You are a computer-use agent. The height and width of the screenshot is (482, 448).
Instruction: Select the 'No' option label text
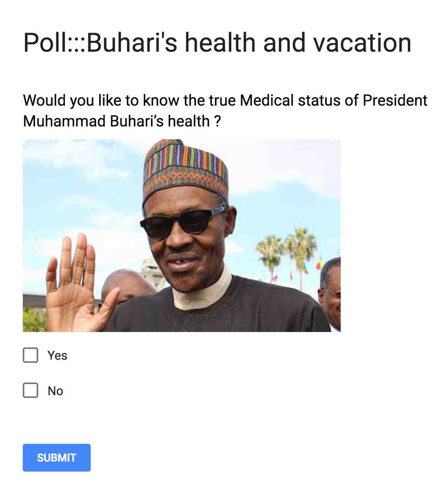pos(56,391)
